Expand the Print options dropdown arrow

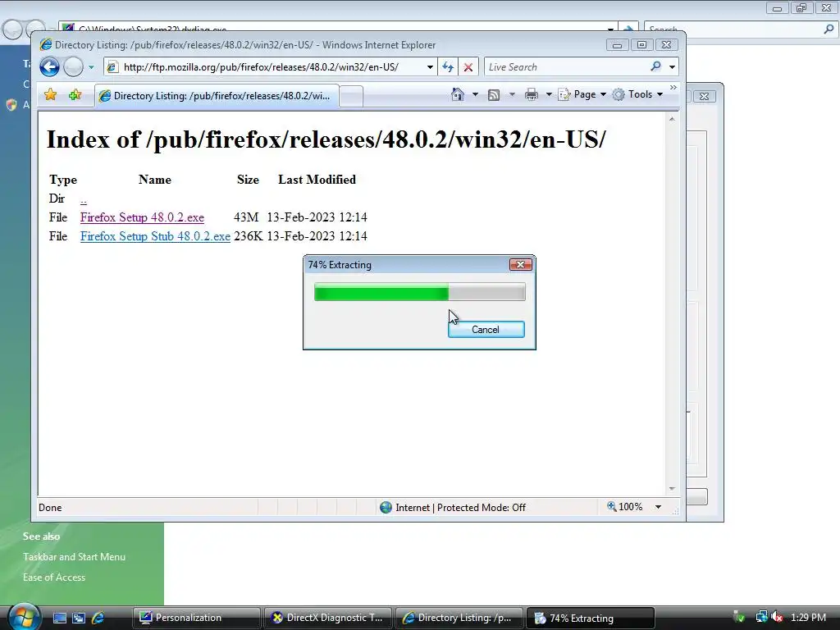tap(549, 94)
